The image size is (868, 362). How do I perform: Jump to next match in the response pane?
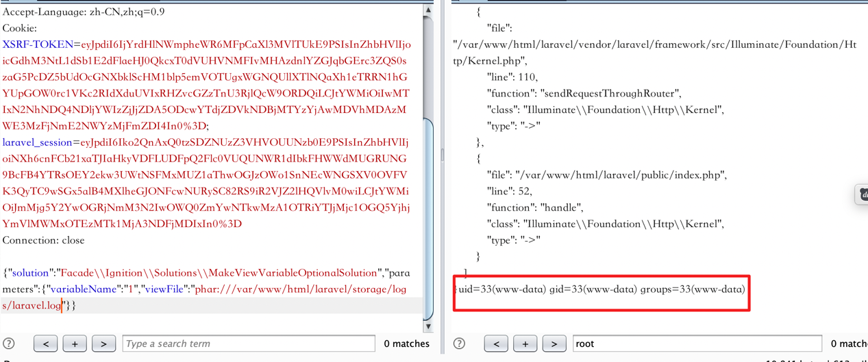(554, 344)
